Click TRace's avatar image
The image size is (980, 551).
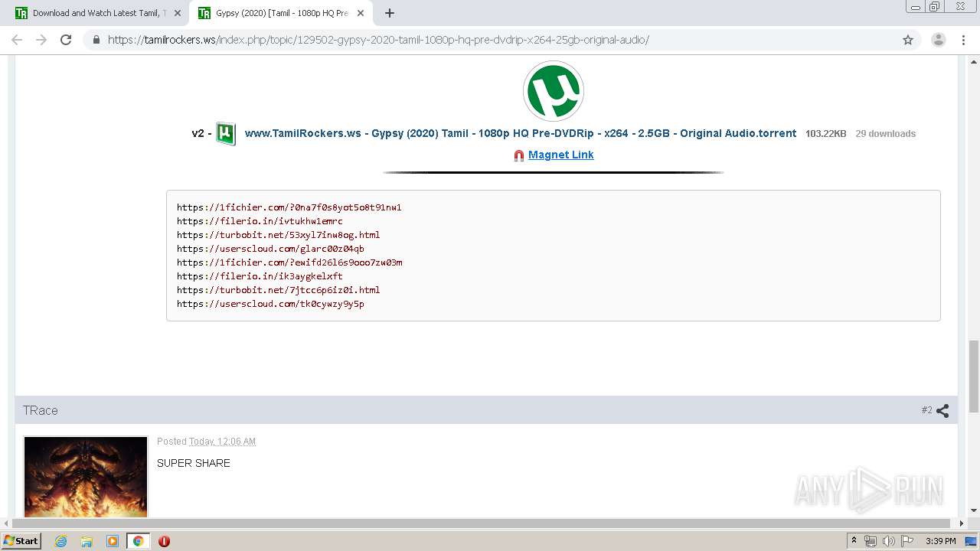coord(86,477)
